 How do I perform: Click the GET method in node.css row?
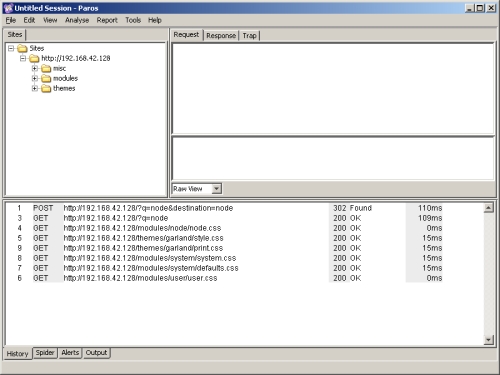[x=40, y=228]
